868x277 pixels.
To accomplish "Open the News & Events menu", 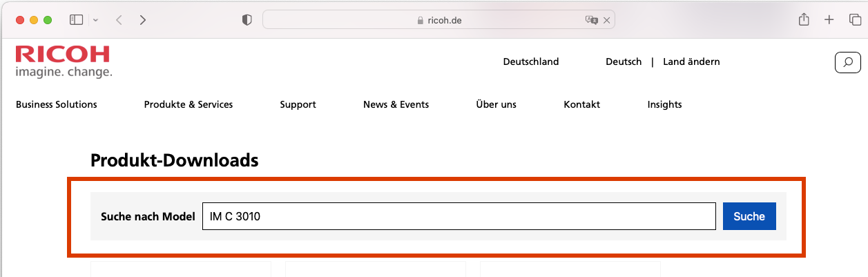I will coord(396,104).
